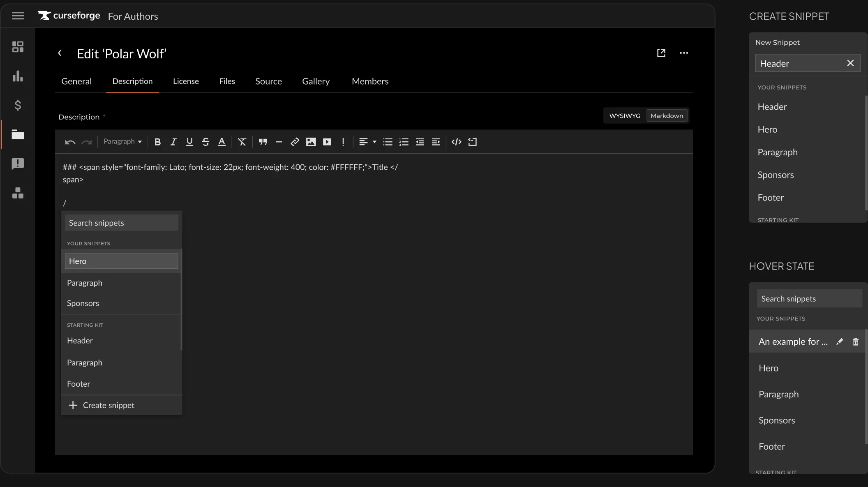Insert a hyperlink
The height and width of the screenshot is (487, 868).
tap(295, 142)
